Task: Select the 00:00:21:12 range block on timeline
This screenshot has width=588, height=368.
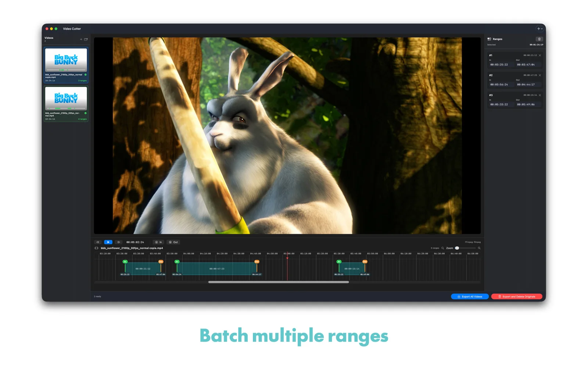Action: click(143, 269)
